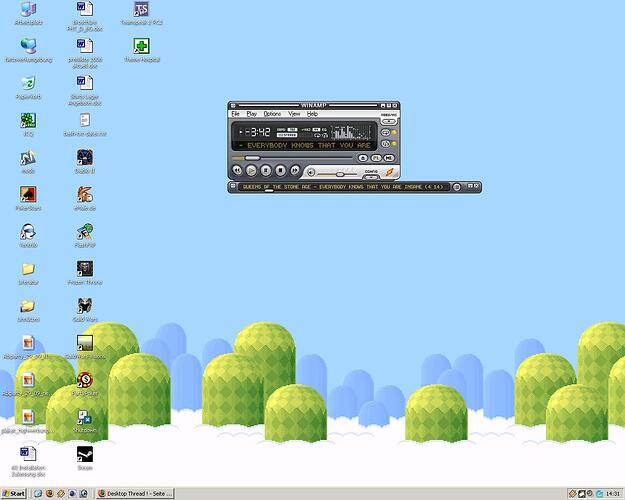
Task: Click the Winamp visualizer spectrum display
Action: point(352,132)
